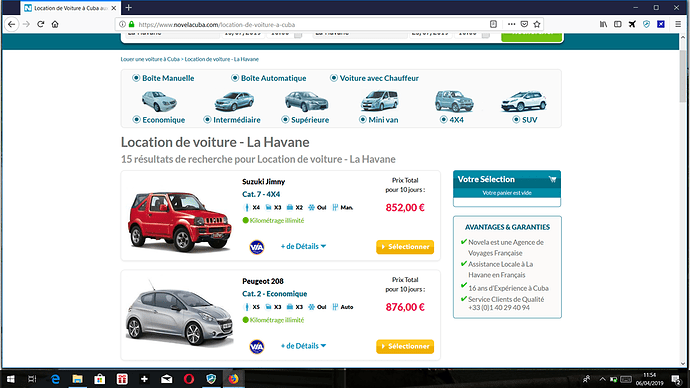The height and width of the screenshot is (388, 690).
Task: Open Edge from the taskbar
Action: point(55,379)
